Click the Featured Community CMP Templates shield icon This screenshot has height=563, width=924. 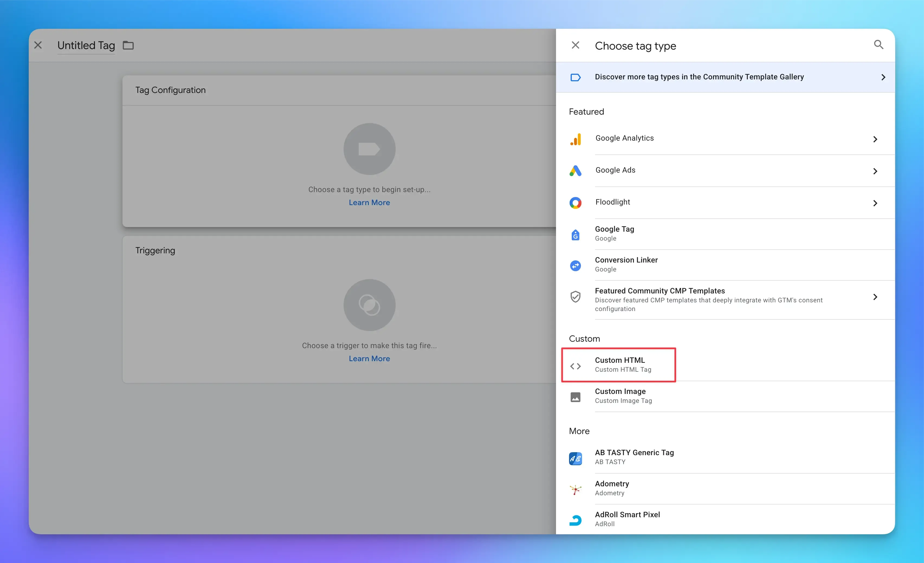(x=576, y=296)
